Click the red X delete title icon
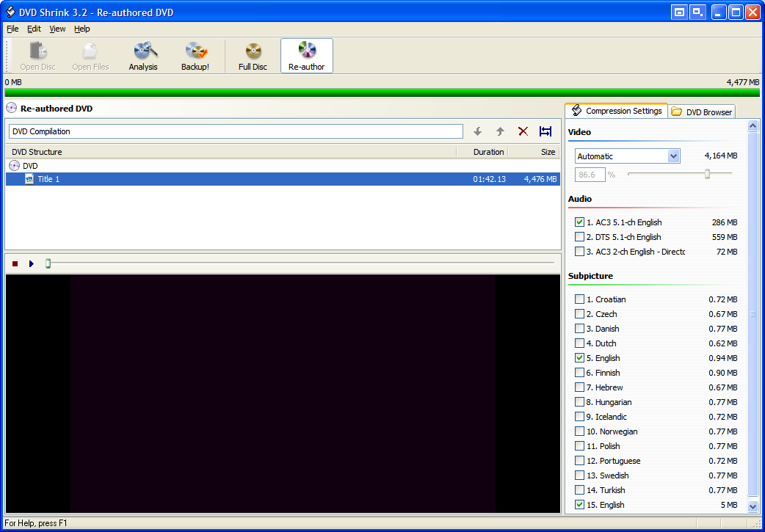This screenshot has height=532, width=765. [x=523, y=131]
